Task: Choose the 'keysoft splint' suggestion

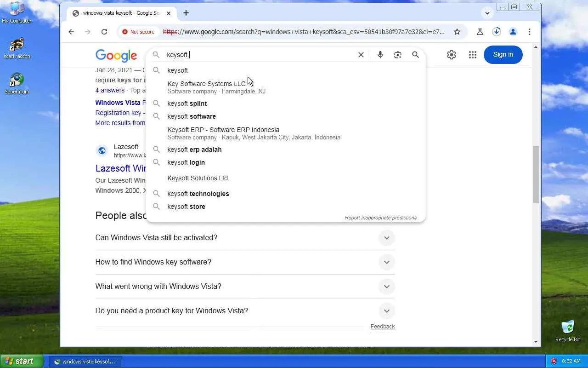Action: click(286, 103)
